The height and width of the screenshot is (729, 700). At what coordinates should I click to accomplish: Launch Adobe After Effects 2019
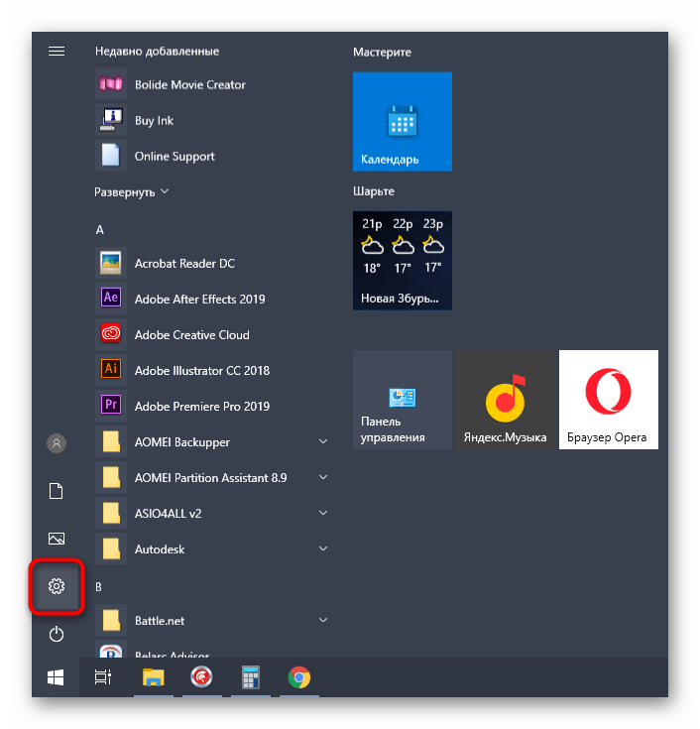point(199,299)
